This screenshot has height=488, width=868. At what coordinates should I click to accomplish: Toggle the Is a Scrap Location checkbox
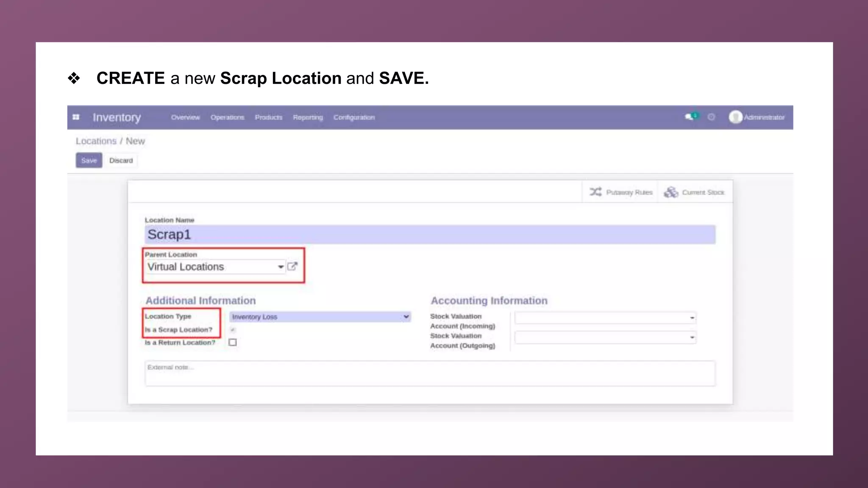point(233,330)
